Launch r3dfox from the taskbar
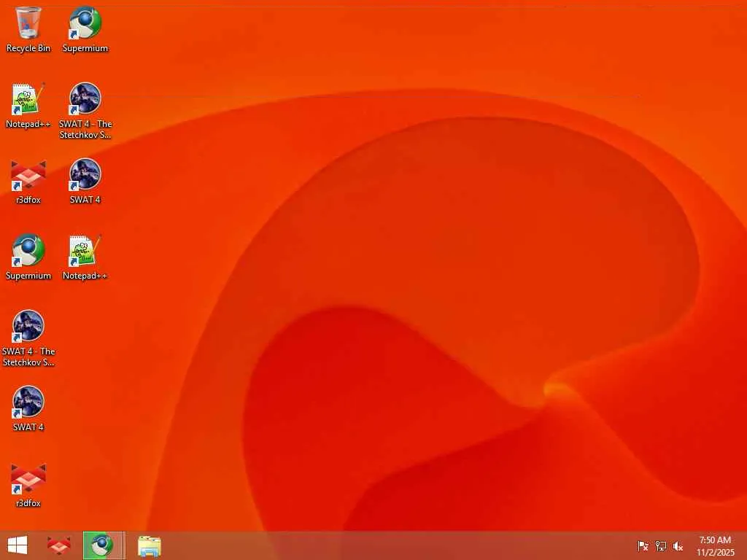The width and height of the screenshot is (747, 560). [x=59, y=545]
